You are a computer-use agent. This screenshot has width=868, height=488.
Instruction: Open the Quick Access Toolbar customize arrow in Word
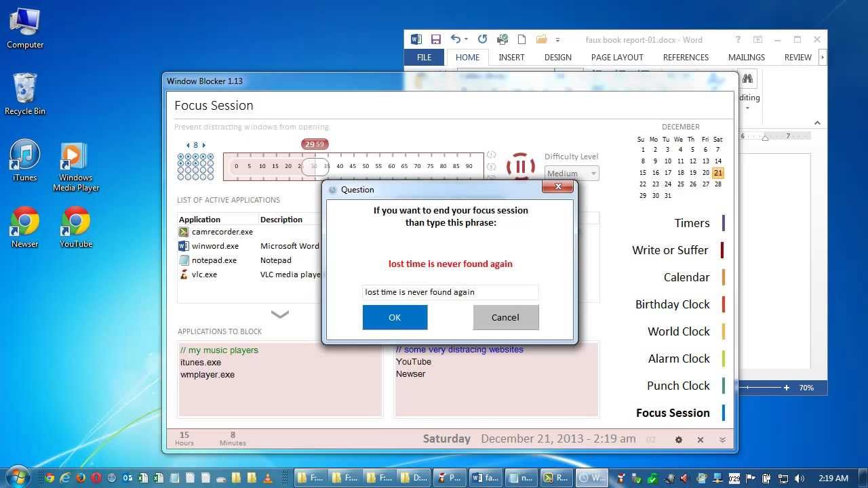(557, 40)
